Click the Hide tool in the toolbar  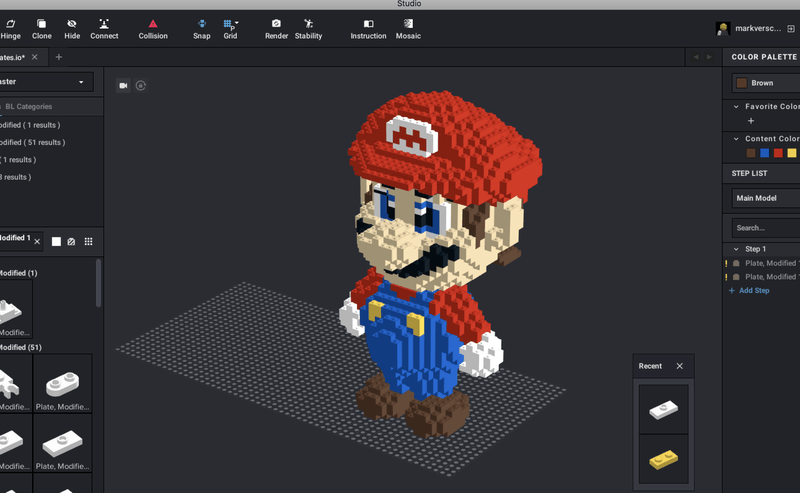click(x=72, y=28)
